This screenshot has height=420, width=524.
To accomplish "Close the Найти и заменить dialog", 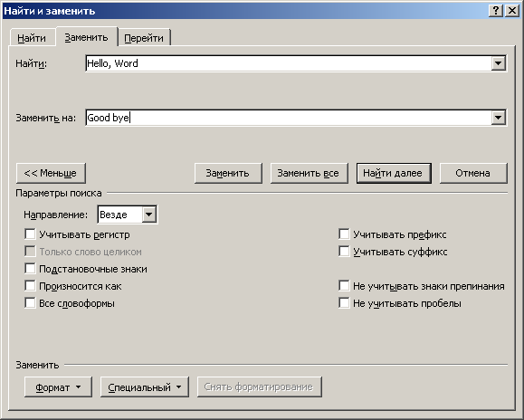I will [512, 11].
